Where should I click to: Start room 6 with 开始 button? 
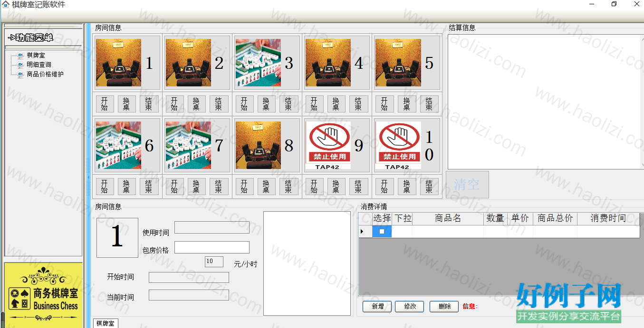tap(105, 187)
